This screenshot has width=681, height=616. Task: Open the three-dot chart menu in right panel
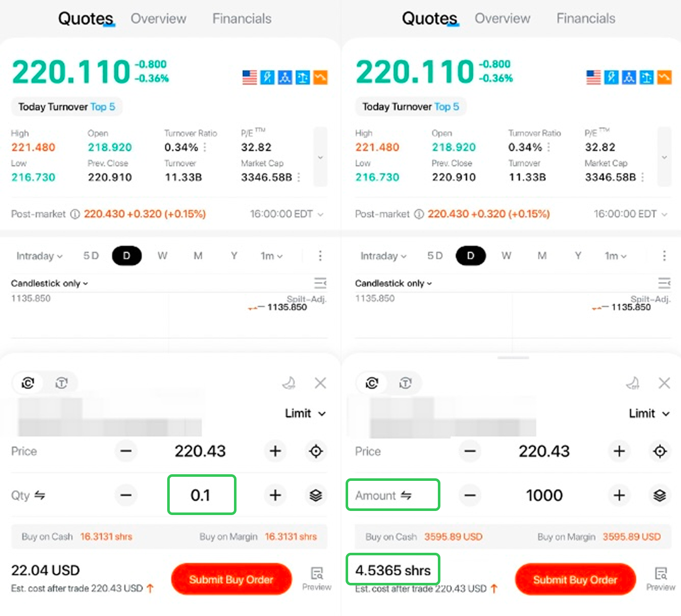pos(664,255)
